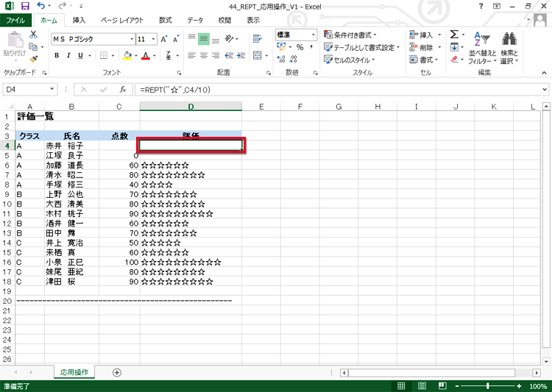This screenshot has height=392, width=552.
Task: Switch to 表示 view tab
Action: (252, 21)
